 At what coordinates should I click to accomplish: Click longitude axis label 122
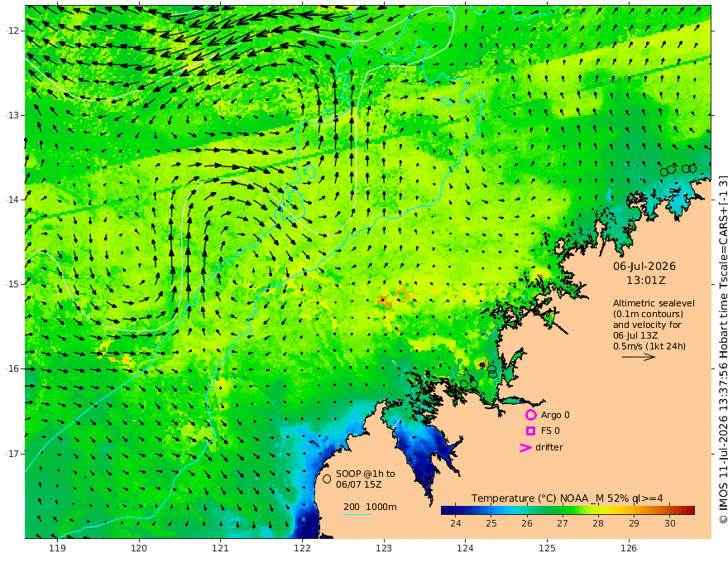pyautogui.click(x=302, y=548)
